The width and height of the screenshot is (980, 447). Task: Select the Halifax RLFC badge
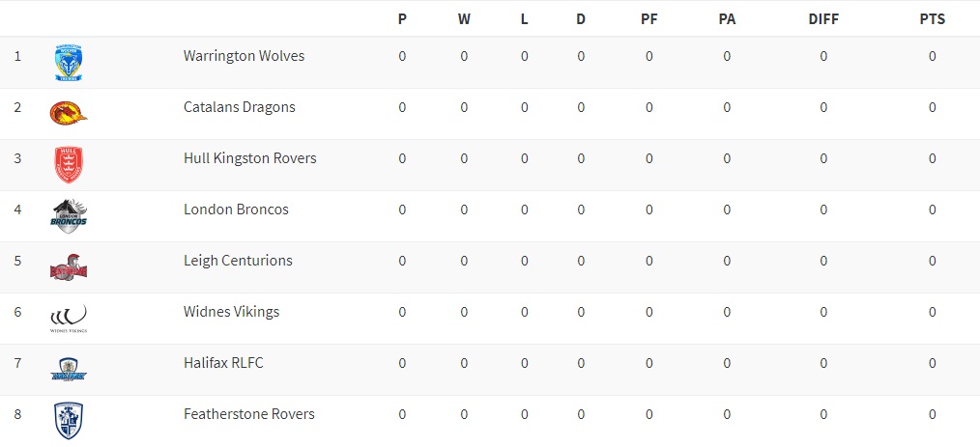[69, 369]
